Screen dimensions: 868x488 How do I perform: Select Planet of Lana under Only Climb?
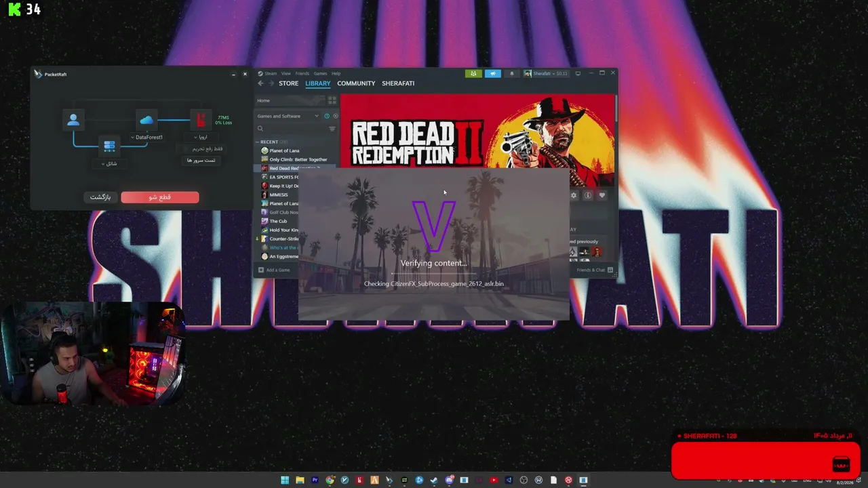(x=279, y=203)
